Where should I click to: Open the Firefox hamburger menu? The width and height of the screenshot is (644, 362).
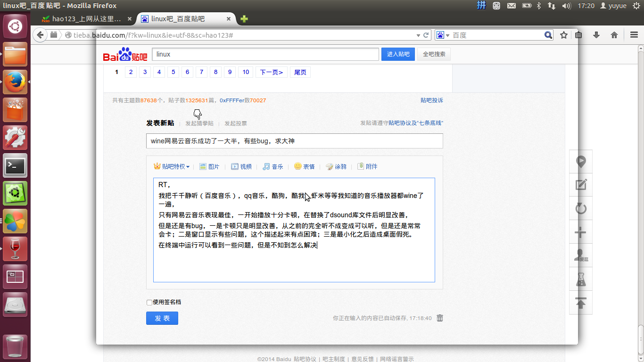point(634,35)
